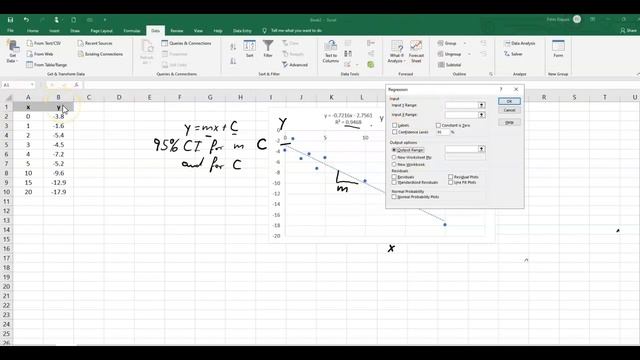Insert Subtotal on the data
640x360 pixels.
coord(449,64)
